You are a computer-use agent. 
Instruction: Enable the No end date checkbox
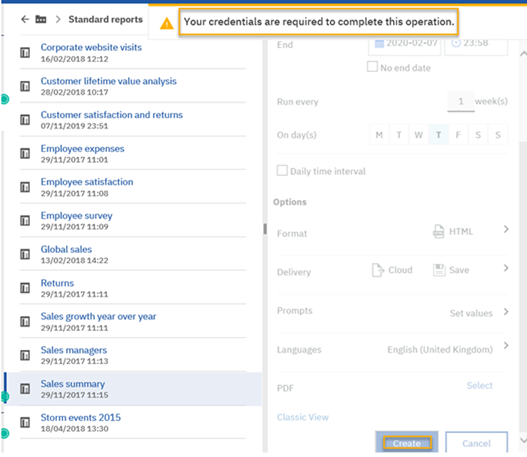372,67
